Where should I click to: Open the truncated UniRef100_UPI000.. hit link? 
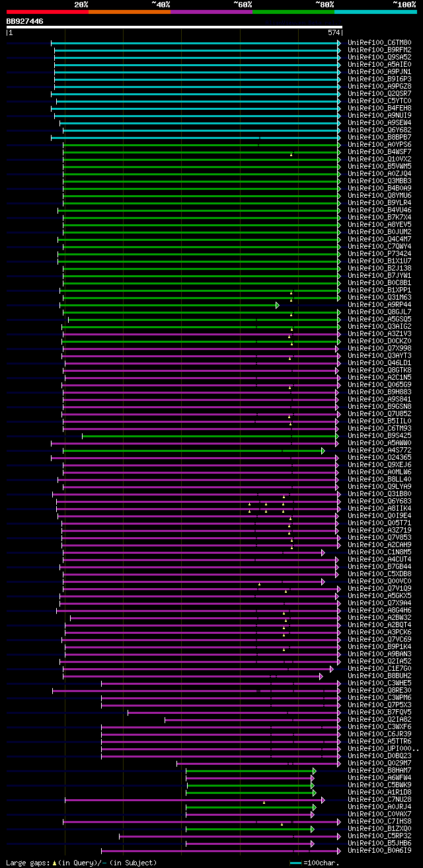click(383, 749)
